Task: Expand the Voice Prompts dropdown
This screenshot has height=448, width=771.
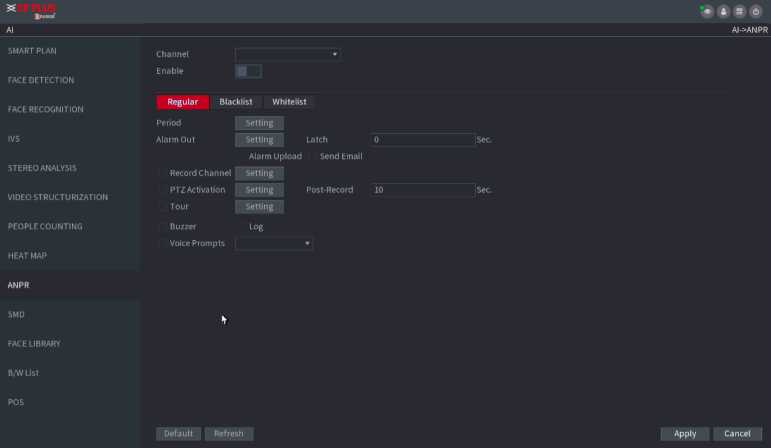Action: pyautogui.click(x=274, y=243)
